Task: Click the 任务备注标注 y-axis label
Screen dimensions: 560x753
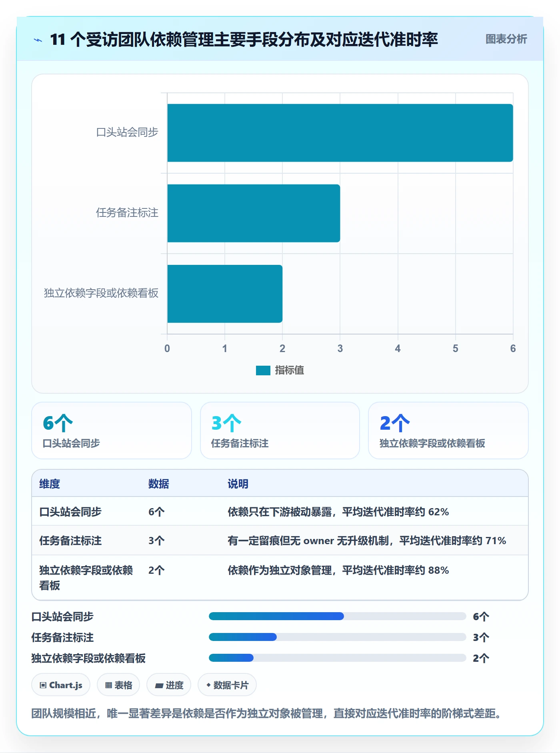Action: (x=127, y=213)
